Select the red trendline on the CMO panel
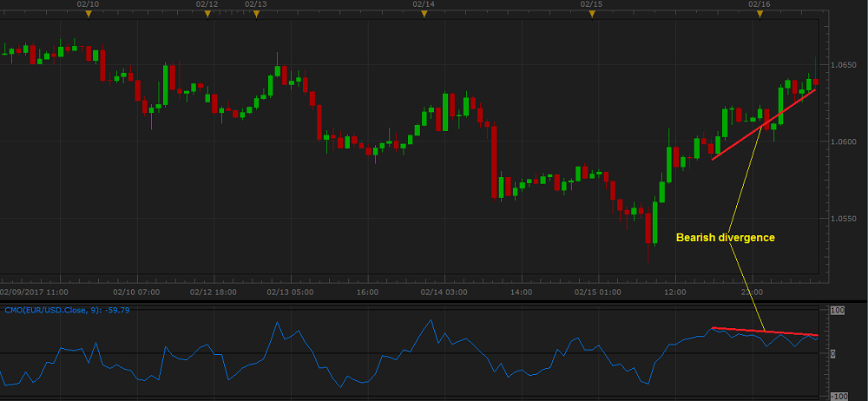This screenshot has height=401, width=868. pyautogui.click(x=764, y=332)
